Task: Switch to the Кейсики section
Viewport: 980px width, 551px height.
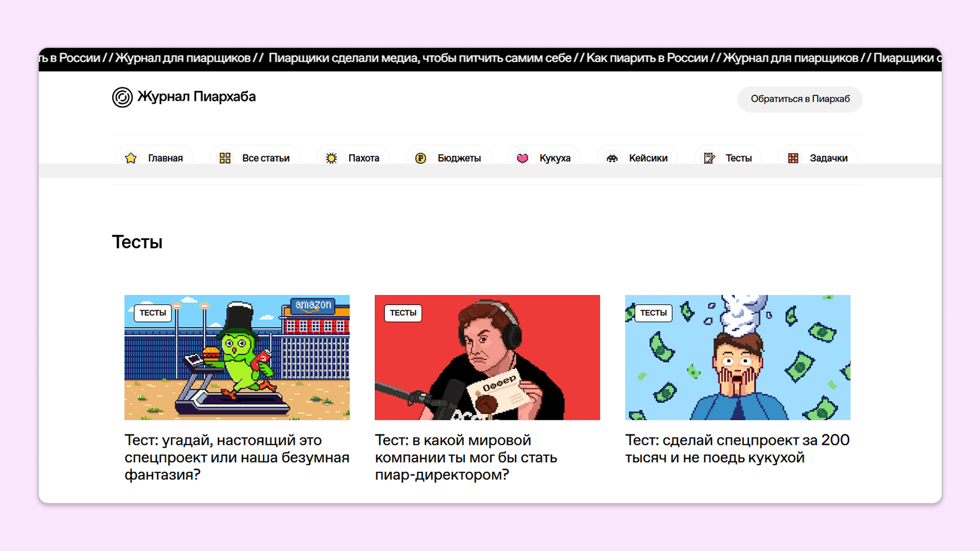Action: (x=648, y=158)
